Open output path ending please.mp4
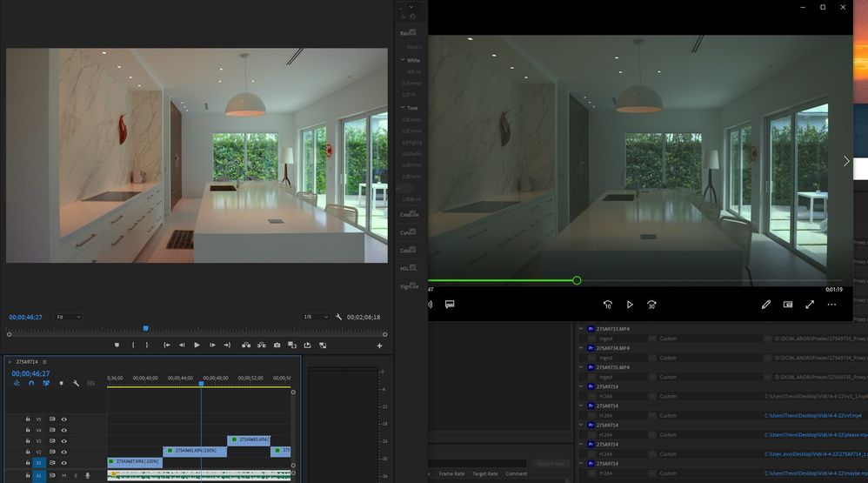868x483 pixels. 816,435
